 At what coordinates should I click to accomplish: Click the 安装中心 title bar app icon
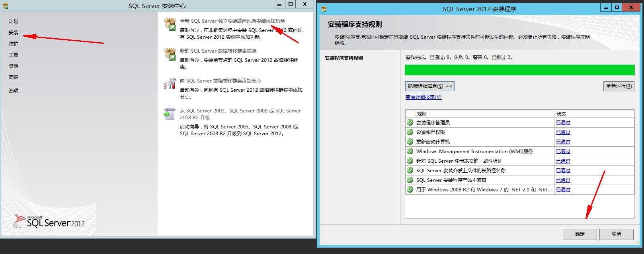5,6
